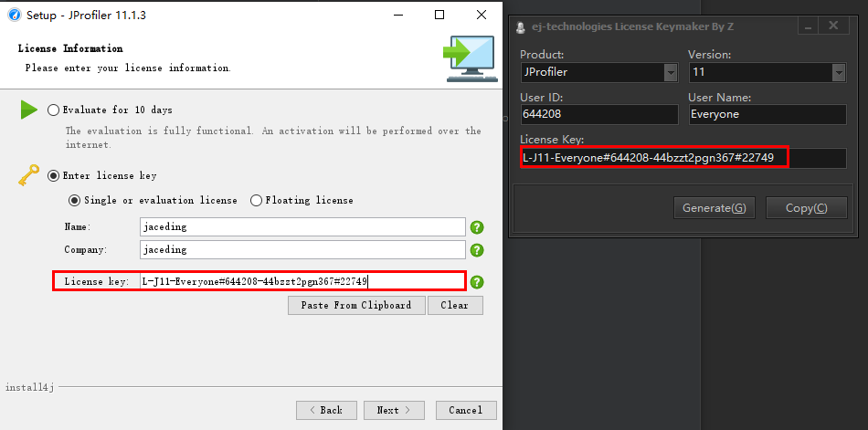Select the Evaluate for 10 days option
The image size is (868, 430).
point(53,110)
